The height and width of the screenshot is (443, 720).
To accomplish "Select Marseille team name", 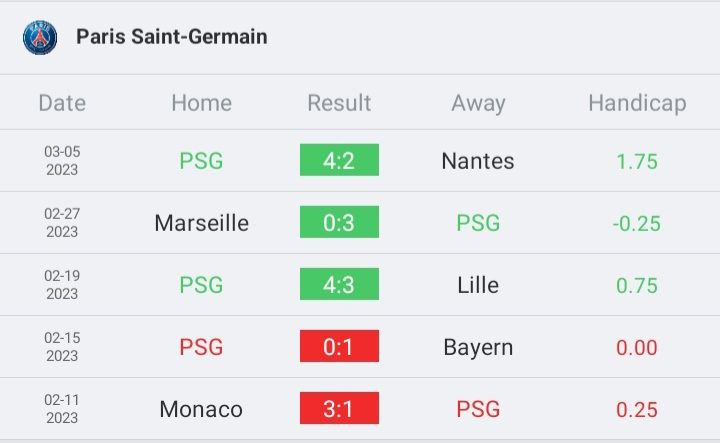I will (202, 223).
